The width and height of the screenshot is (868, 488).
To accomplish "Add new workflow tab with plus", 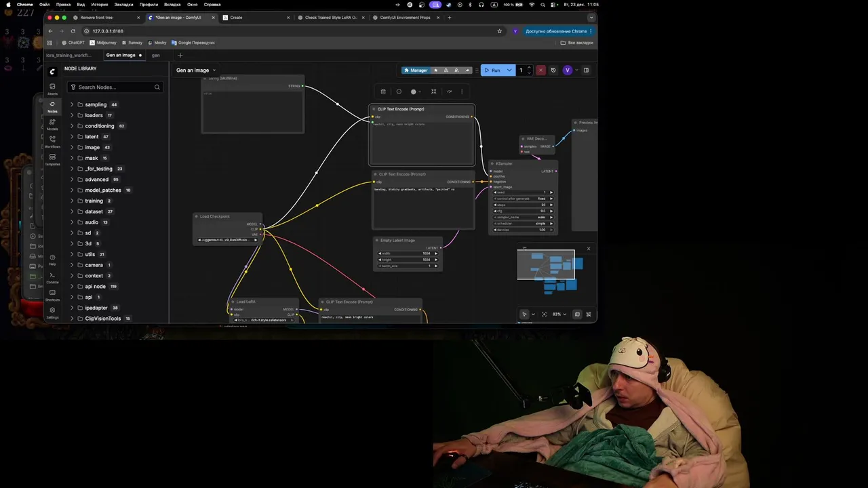I will coord(180,55).
